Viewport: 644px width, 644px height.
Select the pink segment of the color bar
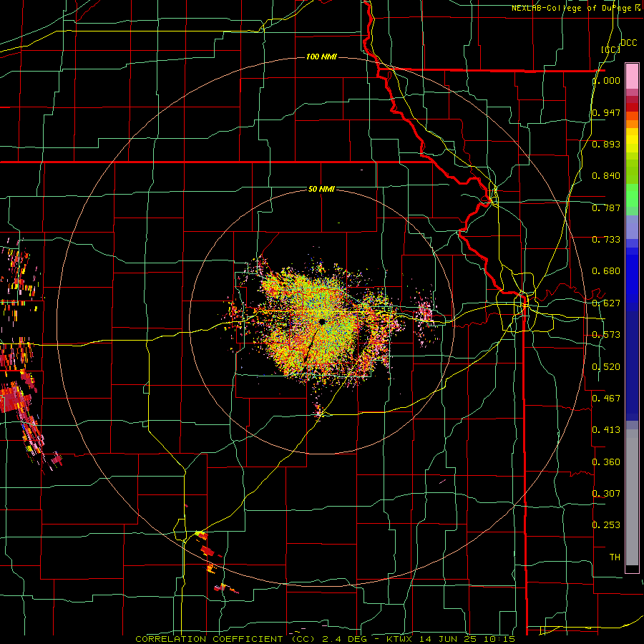coord(632,76)
